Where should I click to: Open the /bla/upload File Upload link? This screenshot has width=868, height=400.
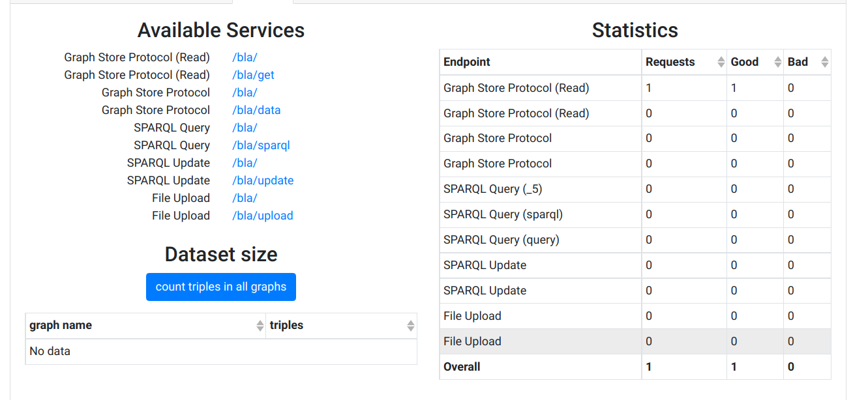[263, 216]
